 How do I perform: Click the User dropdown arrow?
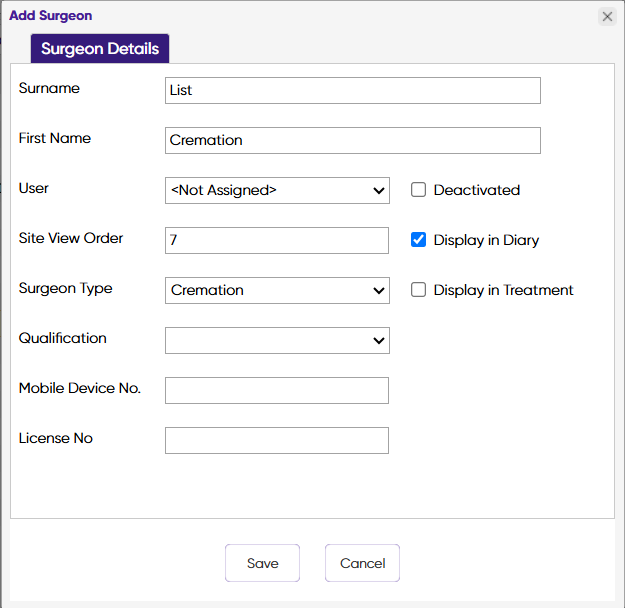click(379, 191)
